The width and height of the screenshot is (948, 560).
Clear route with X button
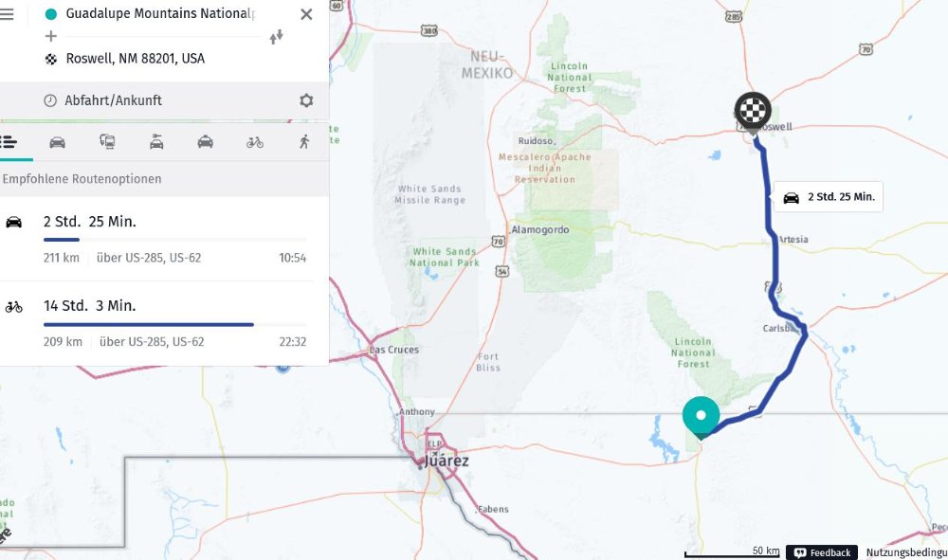click(x=306, y=14)
